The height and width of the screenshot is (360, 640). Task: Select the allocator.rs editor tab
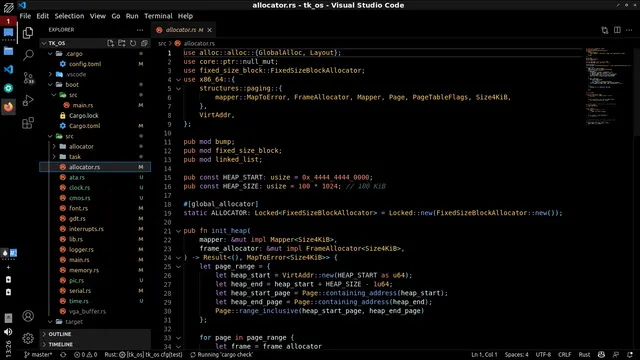[x=184, y=30]
